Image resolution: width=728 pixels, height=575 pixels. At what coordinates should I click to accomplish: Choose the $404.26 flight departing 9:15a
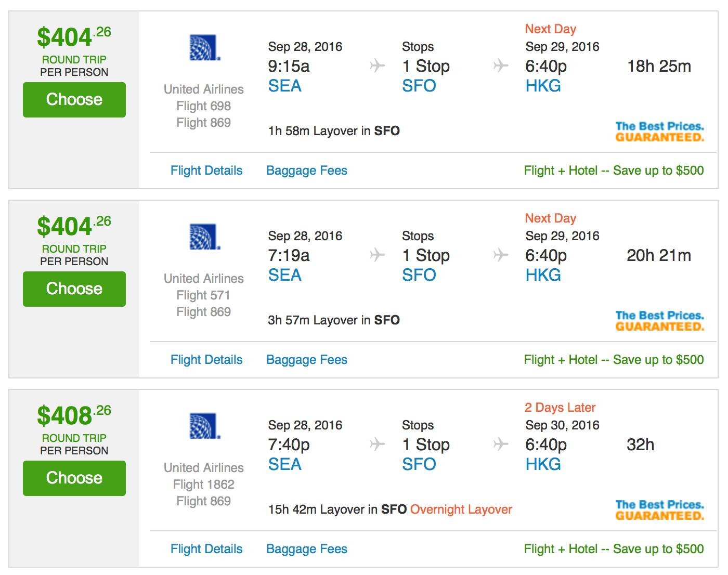[74, 100]
